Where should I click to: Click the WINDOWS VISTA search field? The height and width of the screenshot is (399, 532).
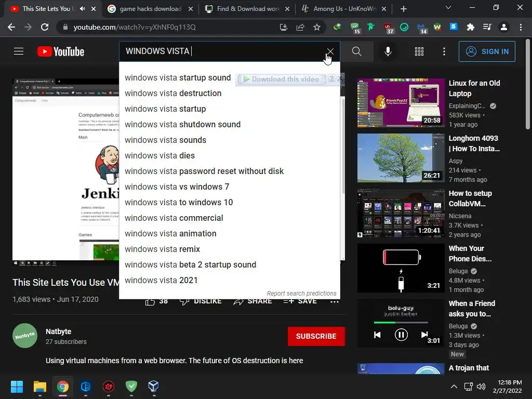point(222,51)
